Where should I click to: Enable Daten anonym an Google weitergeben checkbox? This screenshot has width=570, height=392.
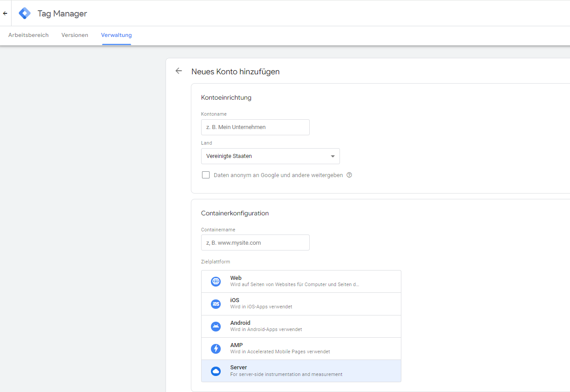[x=206, y=175]
